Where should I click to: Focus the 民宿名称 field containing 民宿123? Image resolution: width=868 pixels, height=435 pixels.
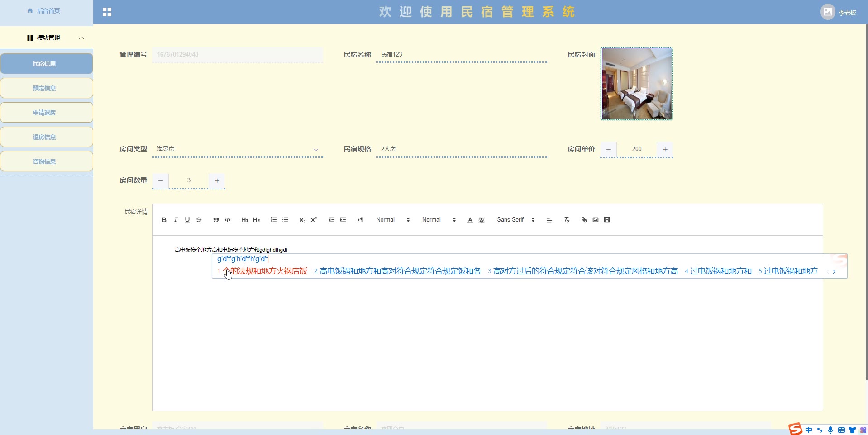click(462, 55)
